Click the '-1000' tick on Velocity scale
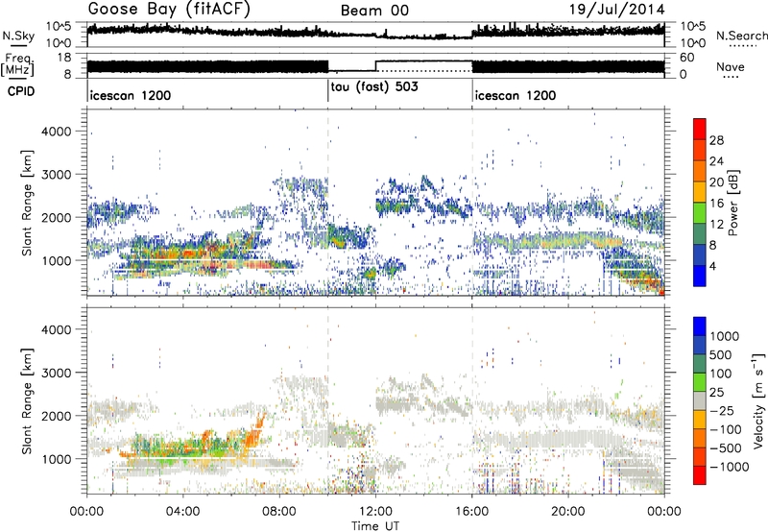The height and width of the screenshot is (532, 768). pyautogui.click(x=729, y=467)
